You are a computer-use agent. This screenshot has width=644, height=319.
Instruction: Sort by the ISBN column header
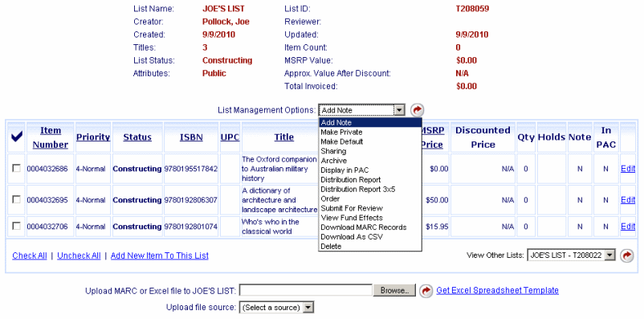tap(191, 137)
